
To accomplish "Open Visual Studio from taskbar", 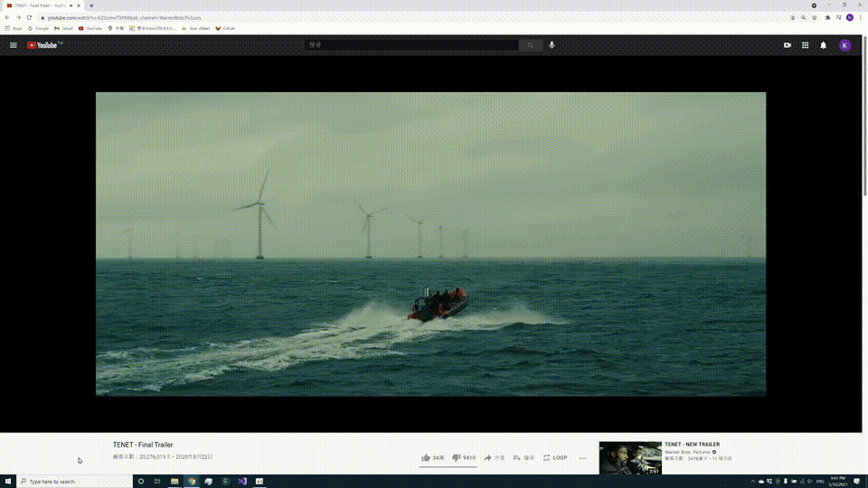I will click(242, 482).
